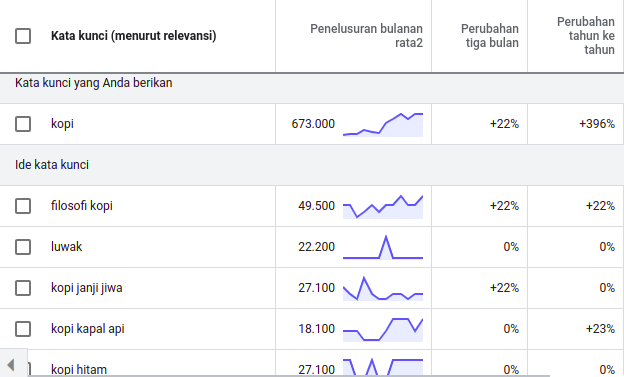Click the keyword text 'kopi'
Image resolution: width=624 pixels, height=377 pixels.
(62, 124)
